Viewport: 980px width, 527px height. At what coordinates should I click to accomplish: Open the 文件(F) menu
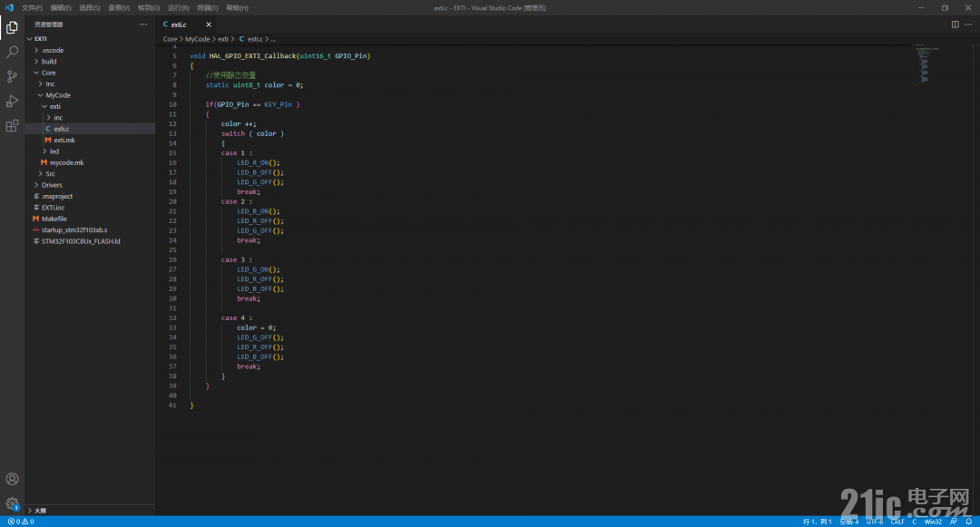point(32,7)
